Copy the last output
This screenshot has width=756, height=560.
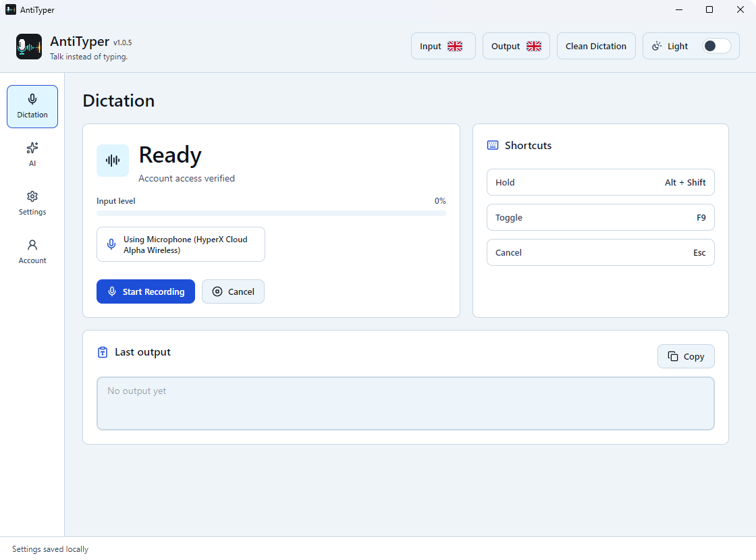[x=686, y=357]
